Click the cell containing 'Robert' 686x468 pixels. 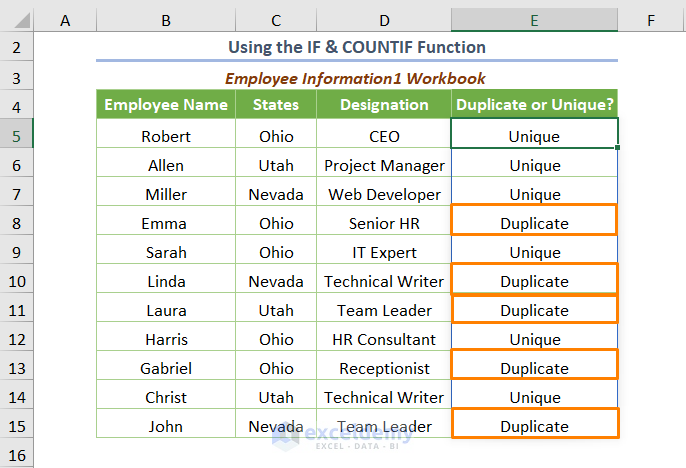pos(166,136)
